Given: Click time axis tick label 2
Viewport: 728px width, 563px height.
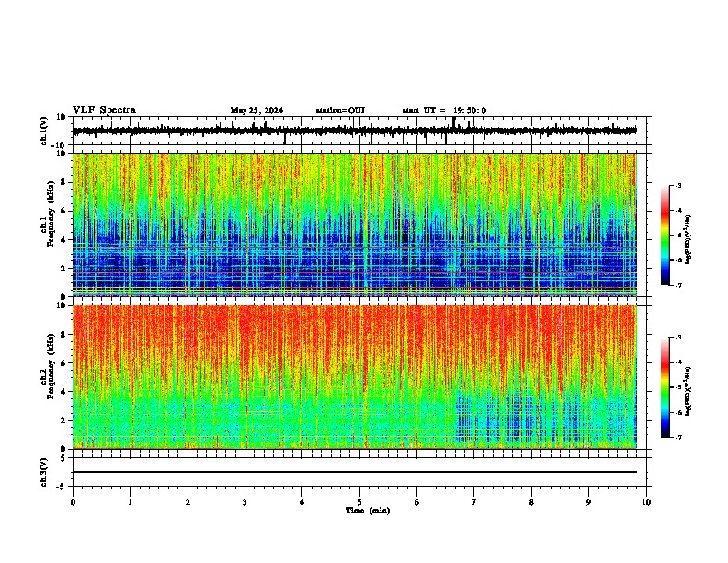Looking at the screenshot, I should pyautogui.click(x=188, y=502).
